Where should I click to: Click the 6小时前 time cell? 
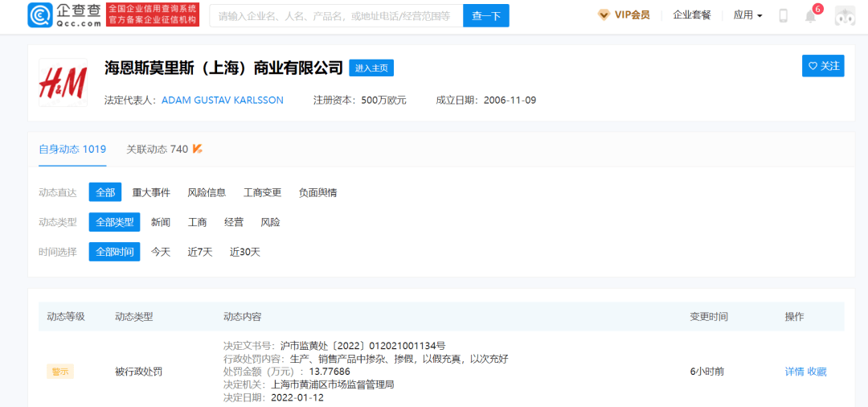coord(707,372)
